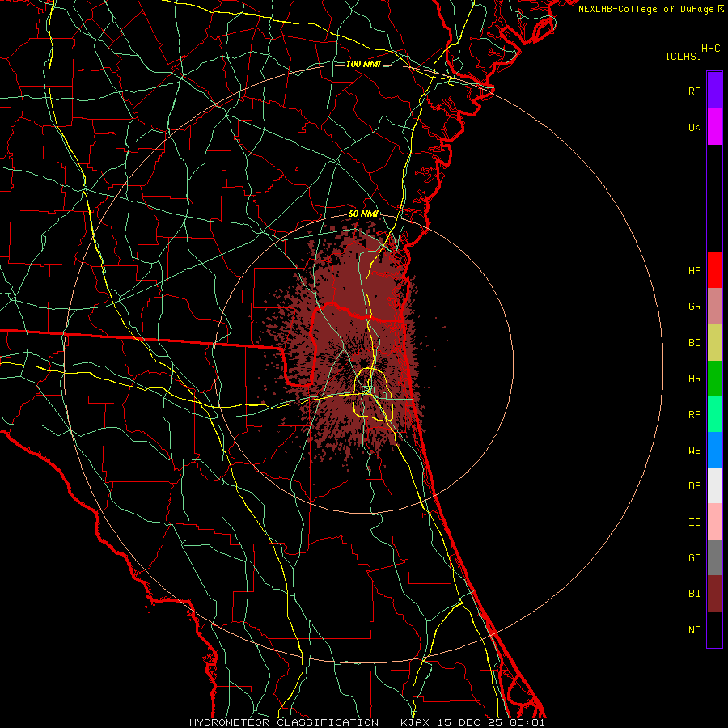Click the ND legend label
This screenshot has width=728, height=728.
694,630
